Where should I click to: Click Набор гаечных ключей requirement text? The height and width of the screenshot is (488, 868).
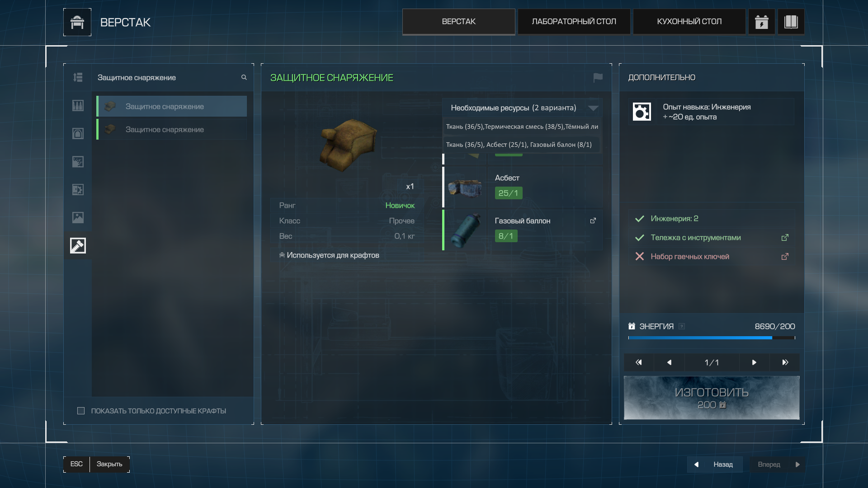(x=690, y=257)
